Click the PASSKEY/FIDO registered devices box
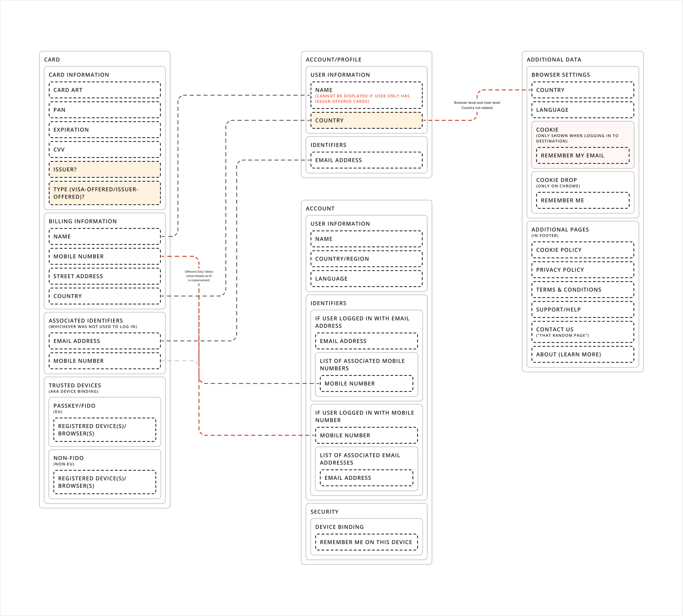Screen dimensions: 683x616 coord(105,430)
